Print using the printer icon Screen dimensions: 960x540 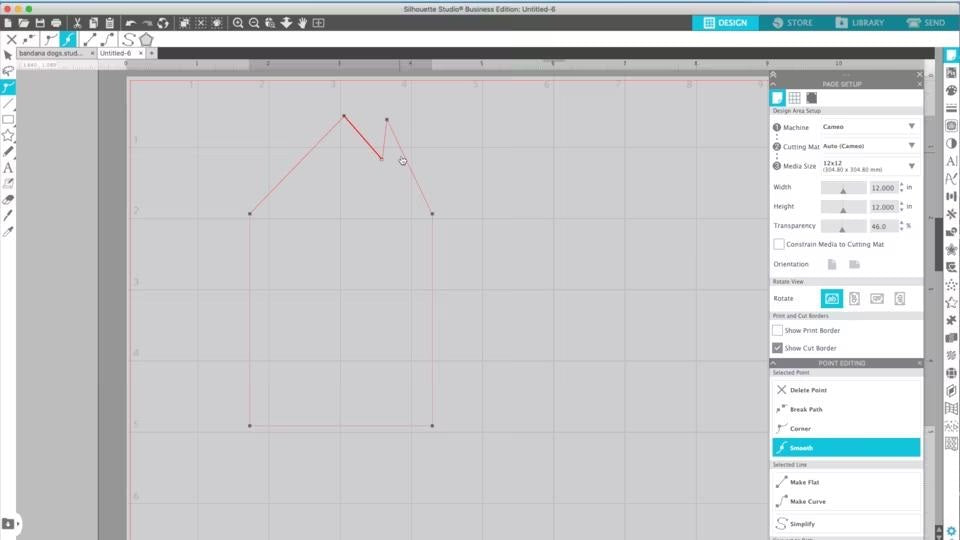56,23
